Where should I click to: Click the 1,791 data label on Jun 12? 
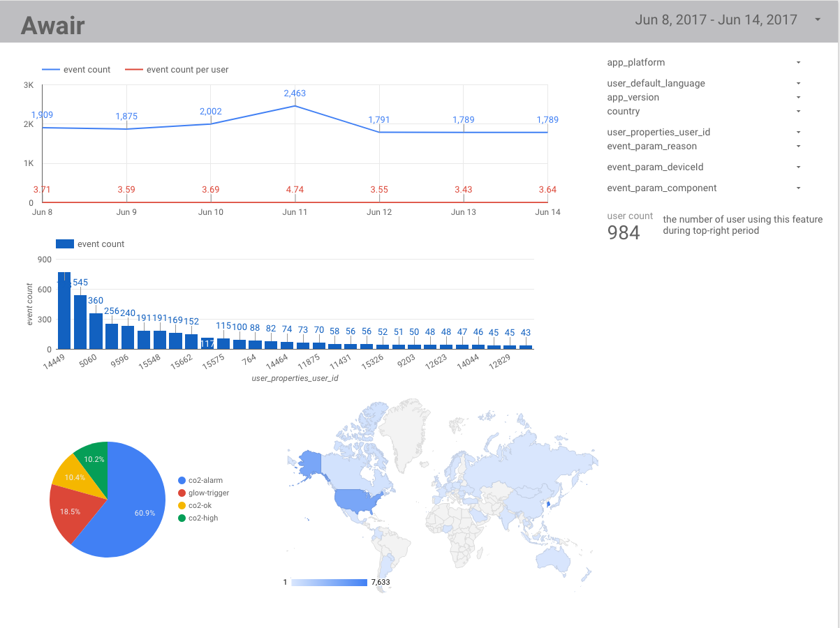pyautogui.click(x=379, y=120)
